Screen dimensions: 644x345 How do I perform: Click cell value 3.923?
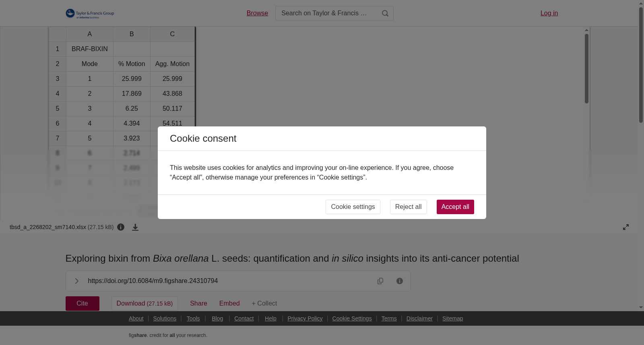tap(132, 138)
